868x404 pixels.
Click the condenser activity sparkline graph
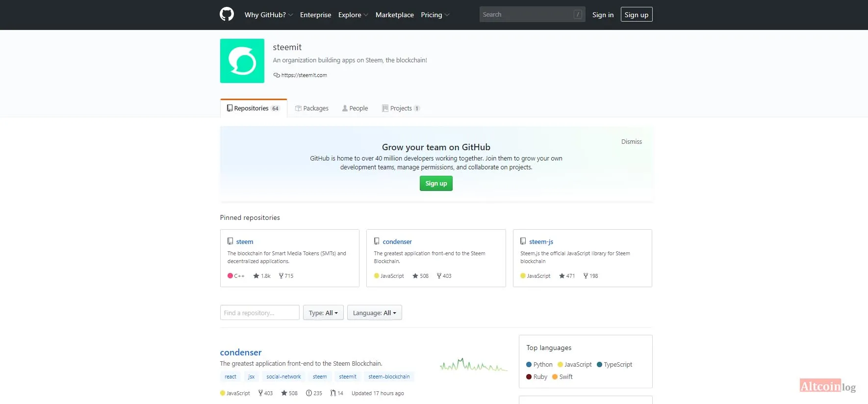point(473,365)
